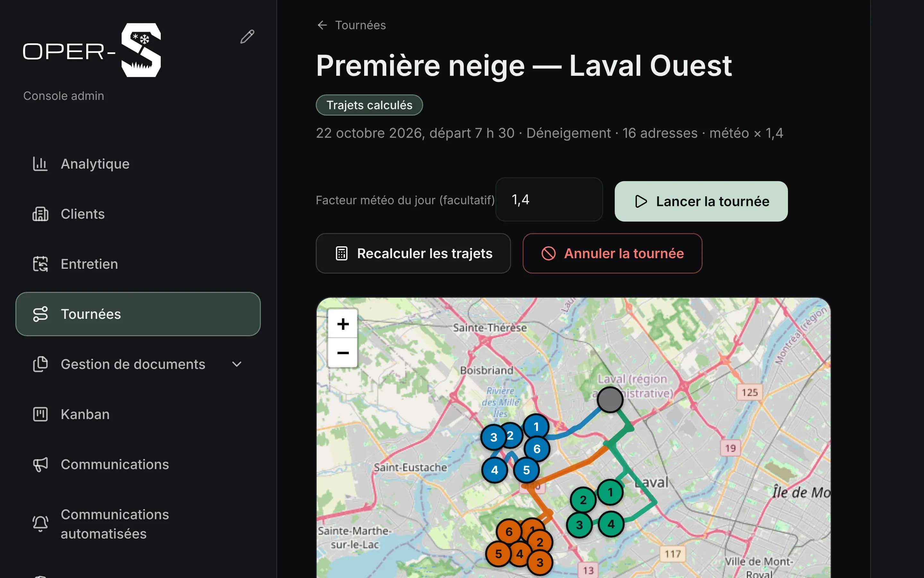Click the Entretien calendar sync icon
Image resolution: width=924 pixels, height=578 pixels.
click(40, 264)
